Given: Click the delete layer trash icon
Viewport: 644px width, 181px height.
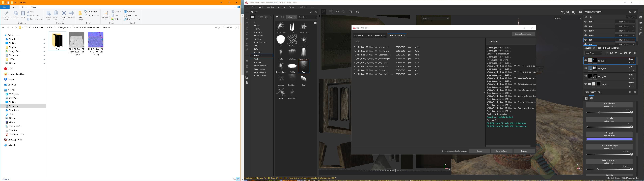Looking at the screenshot, I should (x=635, y=53).
